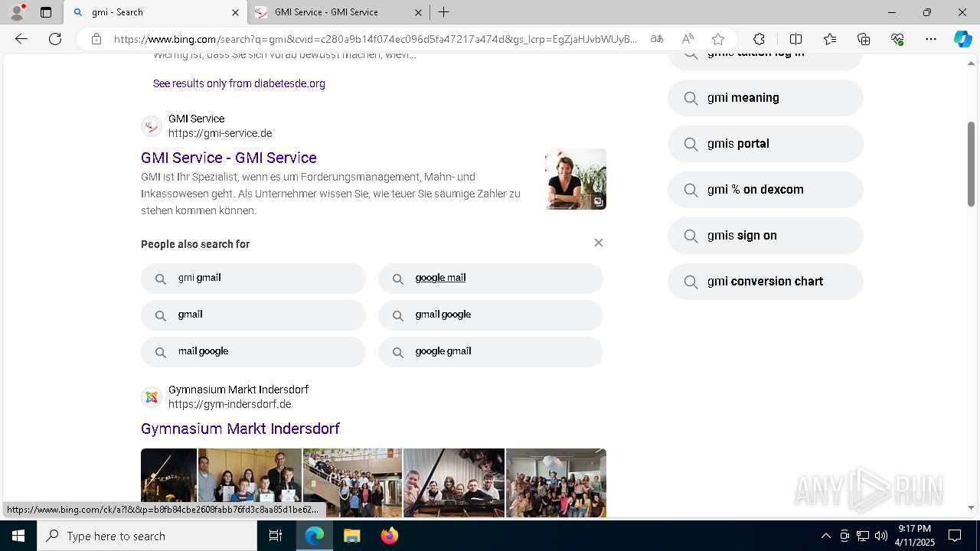Open the volume control in tray
Screen dimensions: 980x551
pyautogui.click(x=881, y=536)
